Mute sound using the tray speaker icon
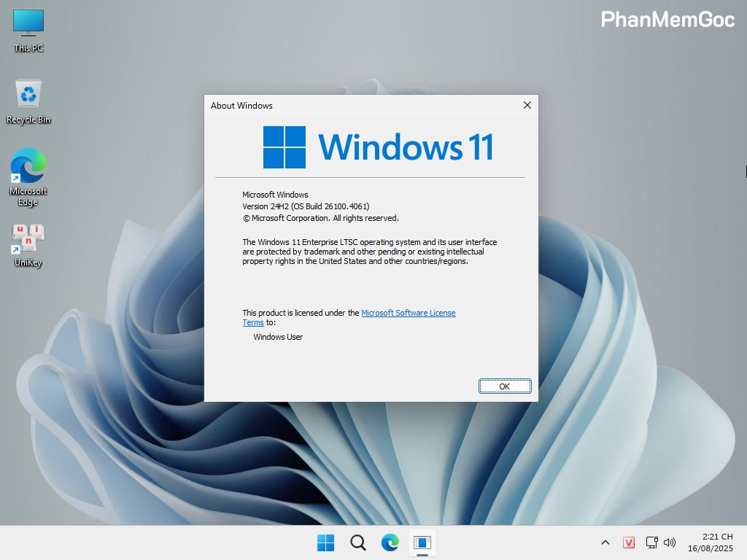This screenshot has height=560, width=747. pos(670,542)
